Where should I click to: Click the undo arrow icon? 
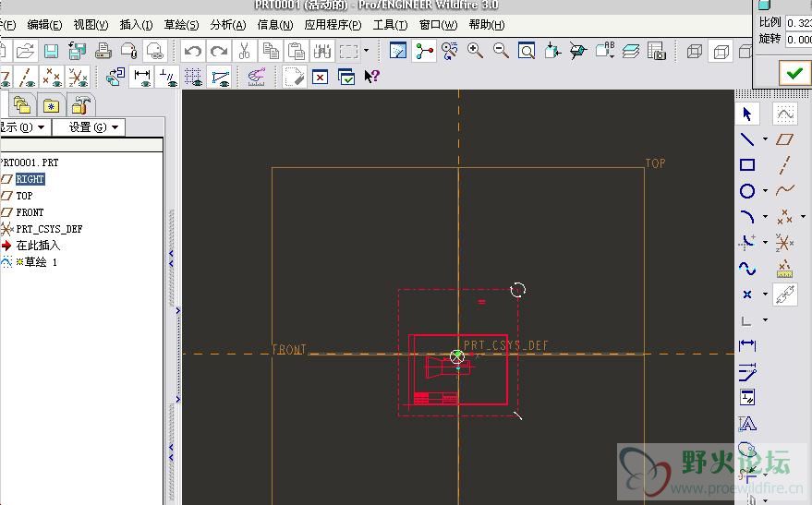[x=193, y=51]
